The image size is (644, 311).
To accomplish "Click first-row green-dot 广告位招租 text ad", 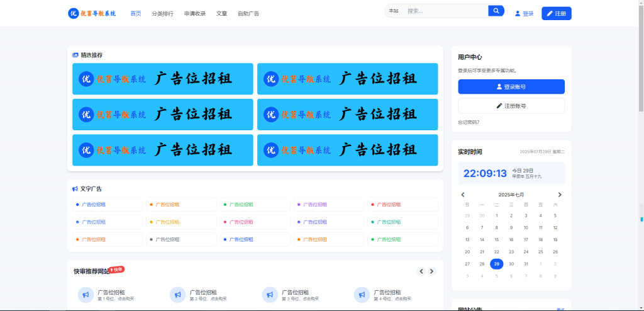I will pyautogui.click(x=255, y=205).
